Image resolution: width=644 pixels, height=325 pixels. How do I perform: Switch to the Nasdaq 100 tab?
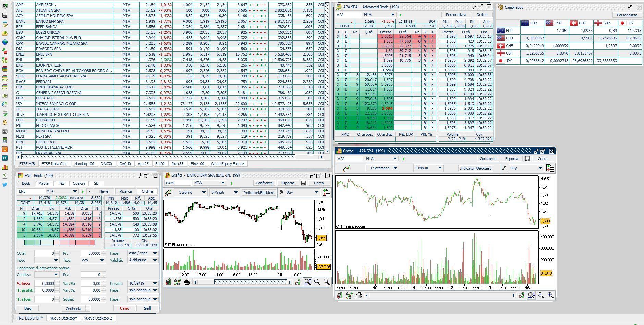pos(84,164)
